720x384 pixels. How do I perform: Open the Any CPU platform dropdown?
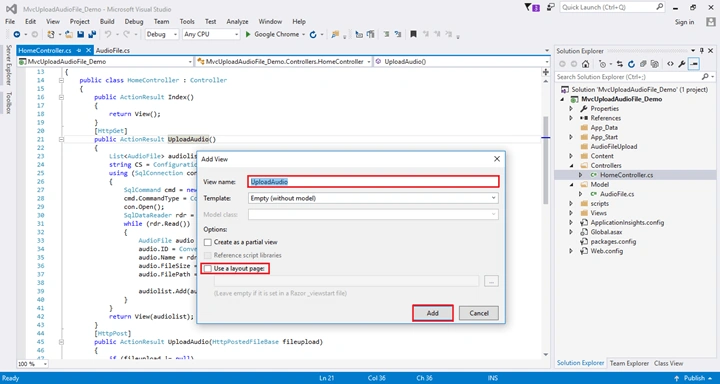tap(211, 34)
